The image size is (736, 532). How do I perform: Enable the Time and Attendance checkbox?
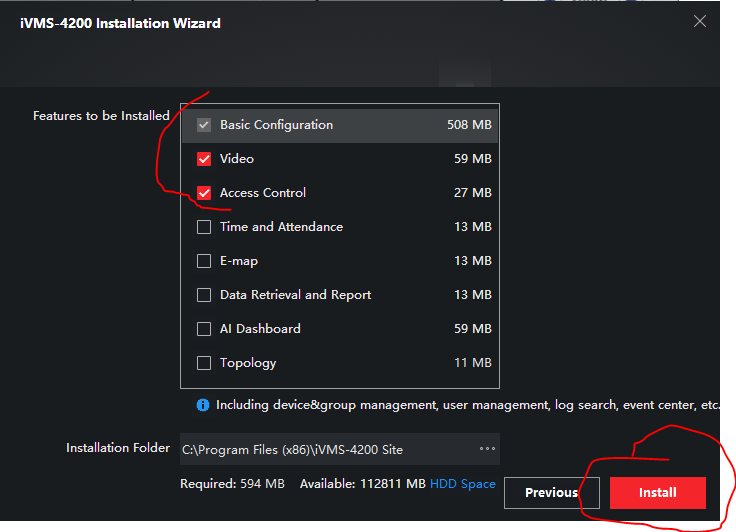[204, 227]
